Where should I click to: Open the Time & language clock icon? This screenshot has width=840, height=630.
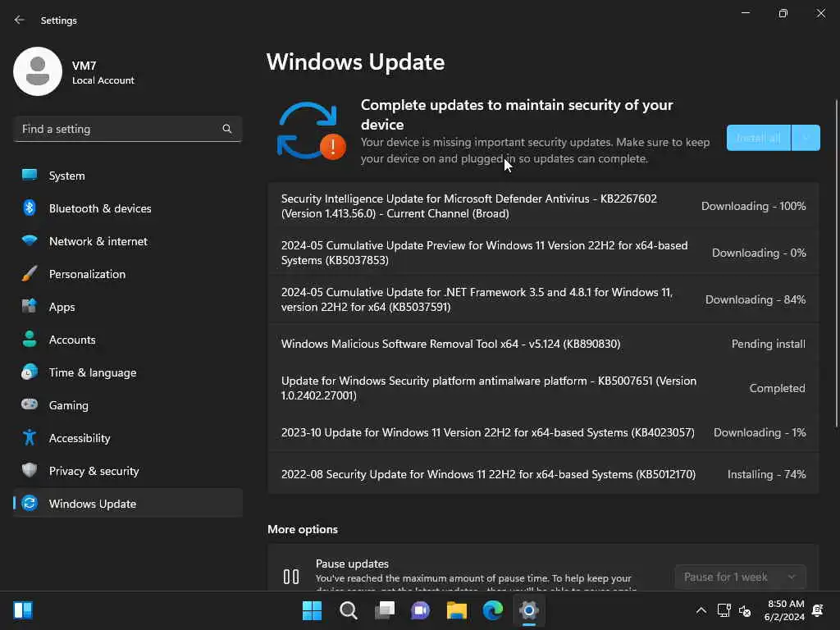[x=30, y=372]
